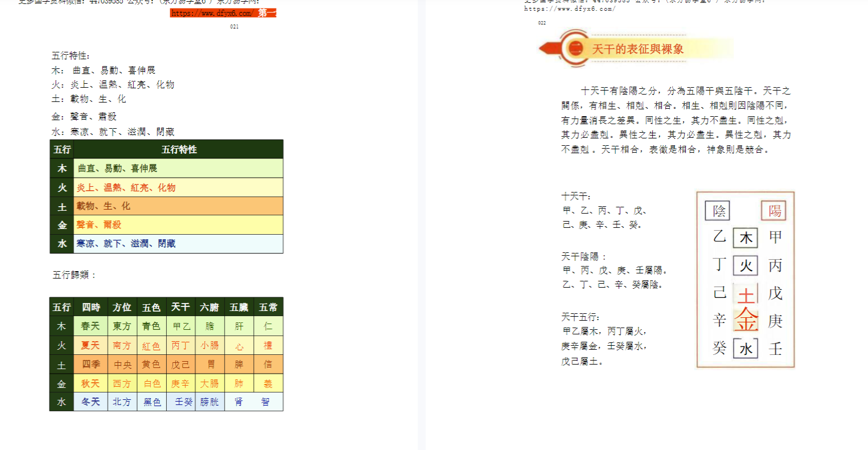Click the red circular badge in section banner
Viewport: 868px width, 450px height.
575,49
